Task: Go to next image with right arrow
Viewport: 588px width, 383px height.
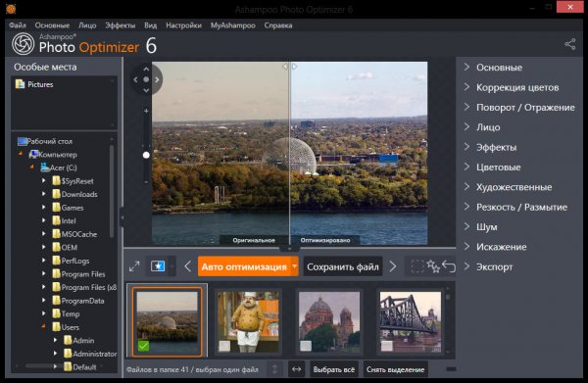Action: coord(393,266)
